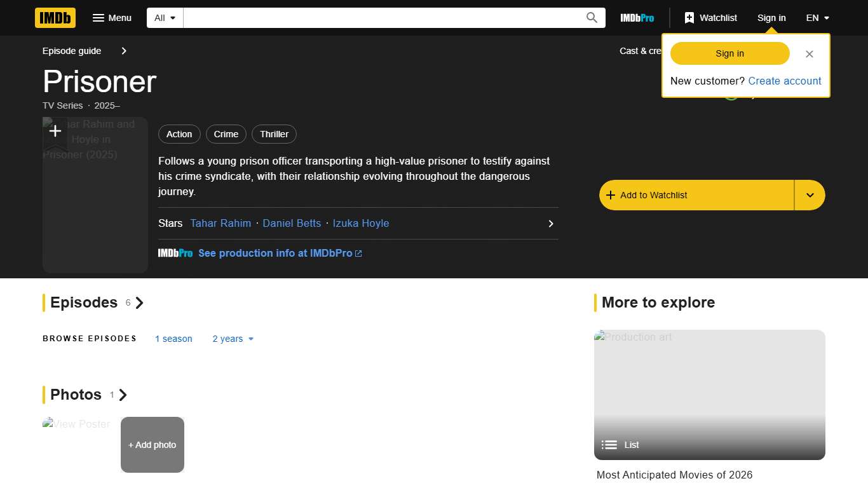Click the Add photo tile
Image resolution: width=868 pixels, height=488 pixels.
point(153,445)
